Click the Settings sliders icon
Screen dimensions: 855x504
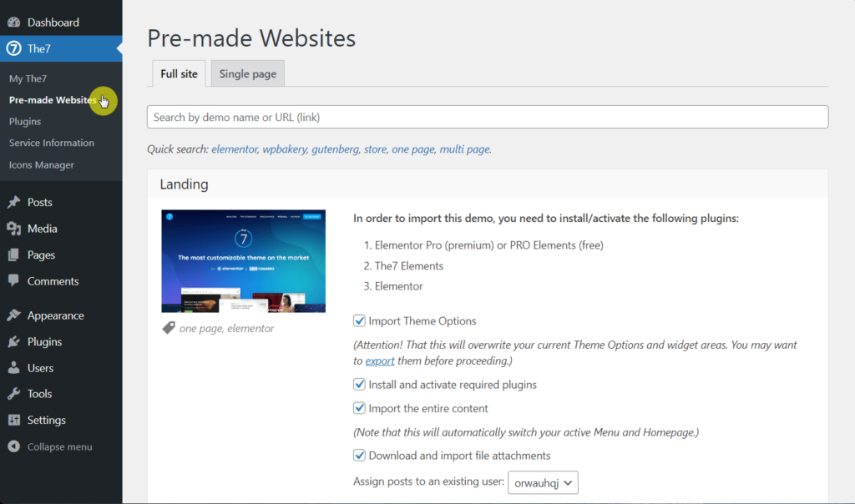click(x=13, y=420)
